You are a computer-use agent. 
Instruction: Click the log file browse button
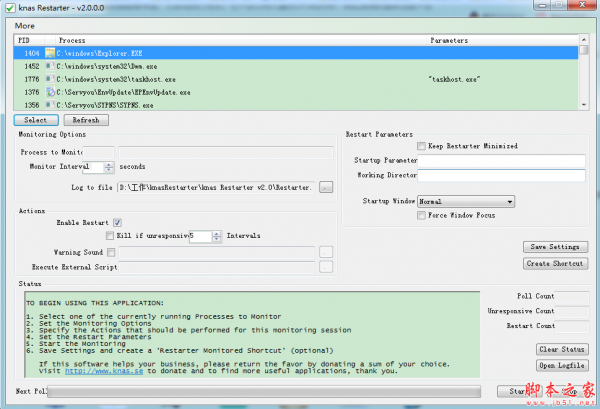coord(326,187)
